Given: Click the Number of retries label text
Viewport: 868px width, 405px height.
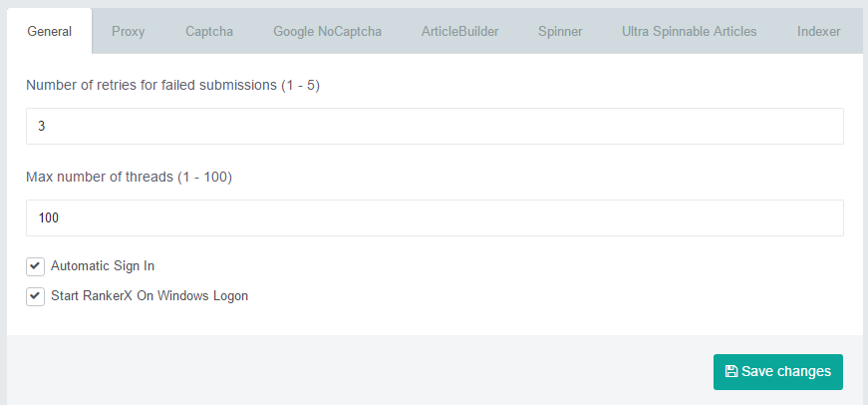Looking at the screenshot, I should click(172, 86).
